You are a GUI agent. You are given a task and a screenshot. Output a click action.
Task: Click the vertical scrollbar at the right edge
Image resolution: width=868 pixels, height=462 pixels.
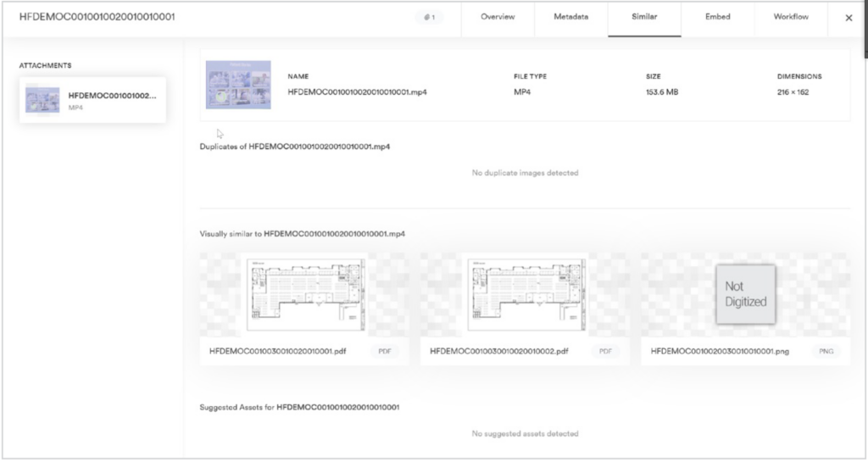click(x=865, y=28)
